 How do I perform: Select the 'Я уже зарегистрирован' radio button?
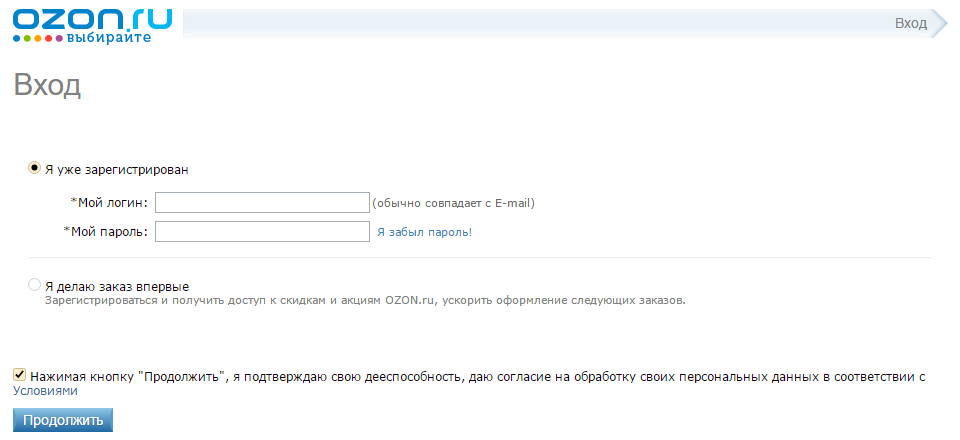tap(35, 168)
